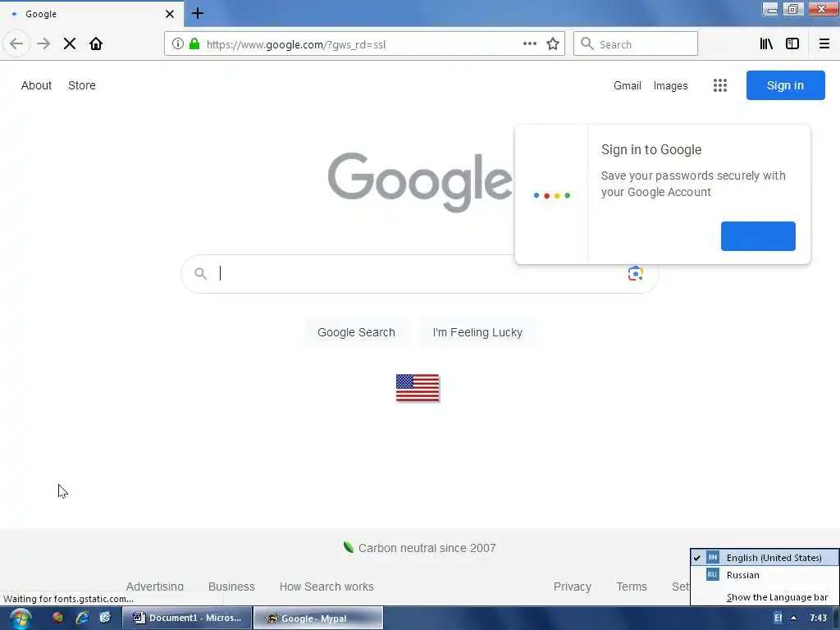
Task: Click the red ball quick launch icon
Action: point(58,618)
